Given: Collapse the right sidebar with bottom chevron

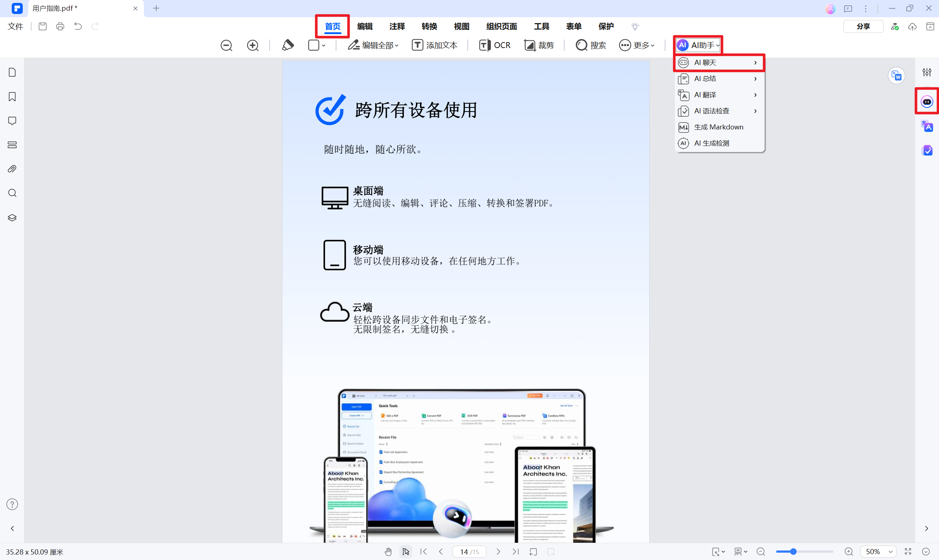Looking at the screenshot, I should [x=927, y=528].
